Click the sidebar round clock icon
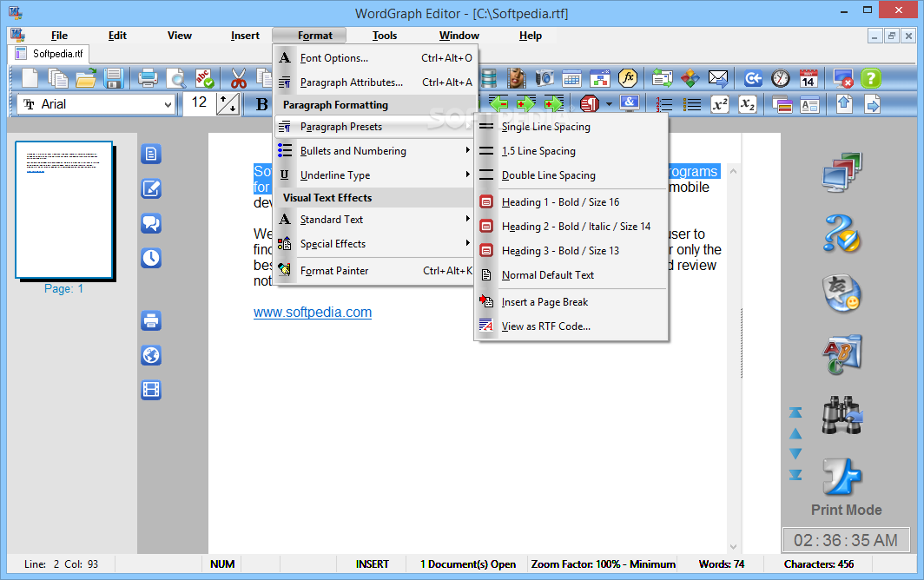The height and width of the screenshot is (580, 924). (x=151, y=258)
